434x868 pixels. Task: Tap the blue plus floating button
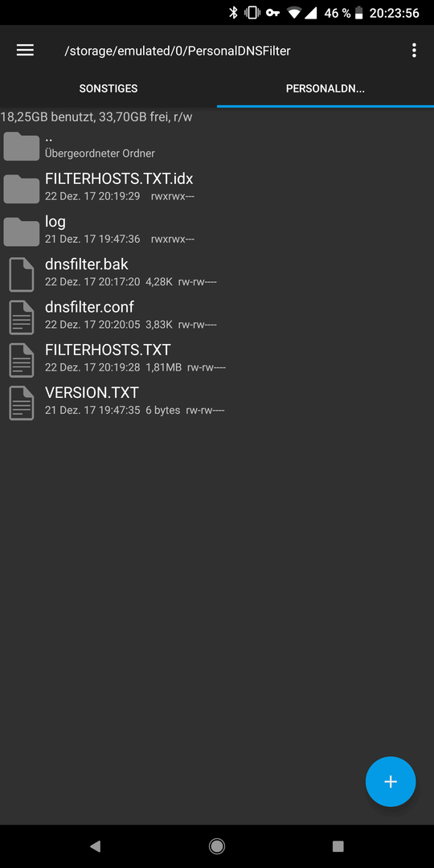point(391,781)
